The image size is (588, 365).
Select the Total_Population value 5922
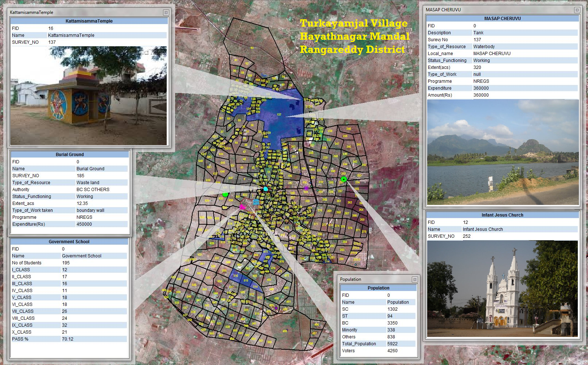[x=392, y=344]
